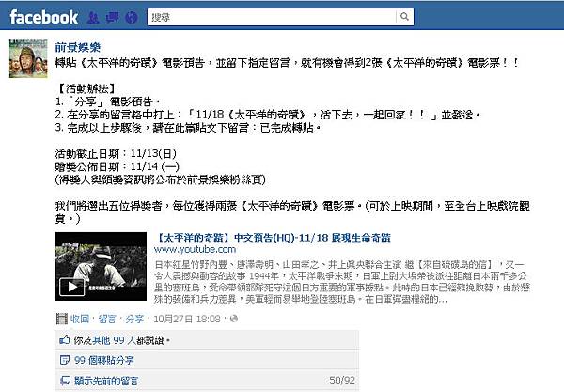The image size is (564, 392).
Task: Open the 前景娛樂 profile picture
Action: 28,58
